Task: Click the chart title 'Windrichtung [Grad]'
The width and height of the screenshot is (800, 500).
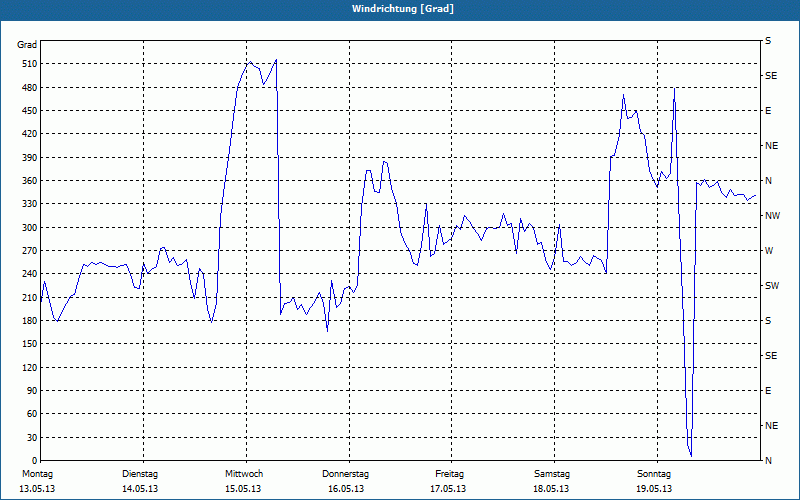Action: click(x=403, y=9)
